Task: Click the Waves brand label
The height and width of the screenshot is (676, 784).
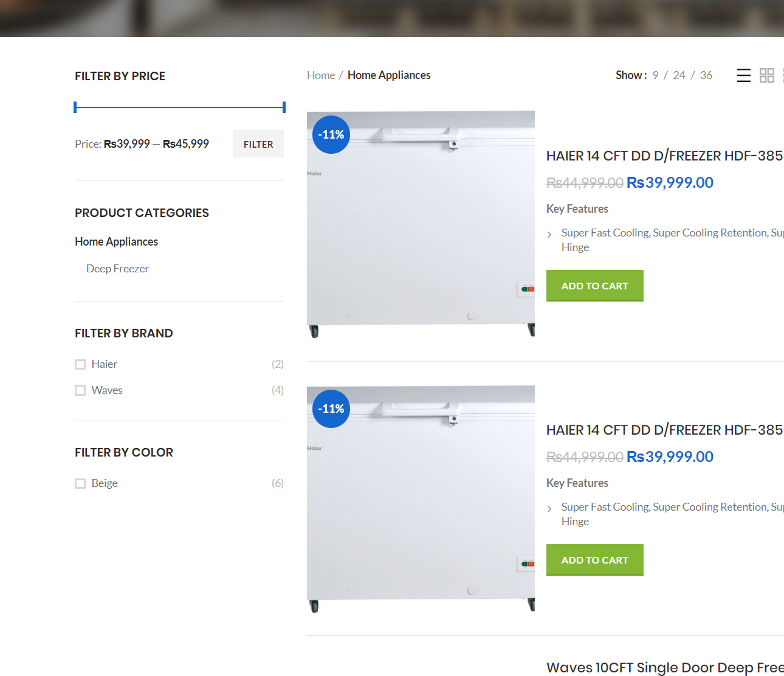Action: click(107, 390)
